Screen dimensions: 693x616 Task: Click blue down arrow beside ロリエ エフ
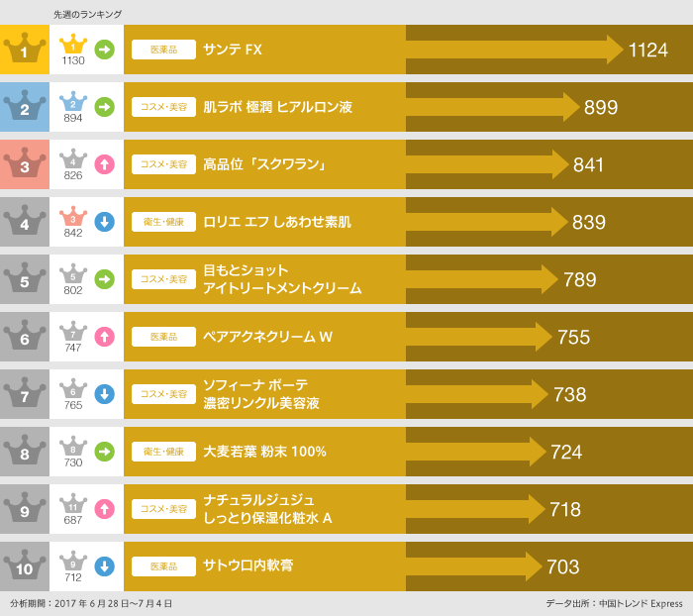104,222
